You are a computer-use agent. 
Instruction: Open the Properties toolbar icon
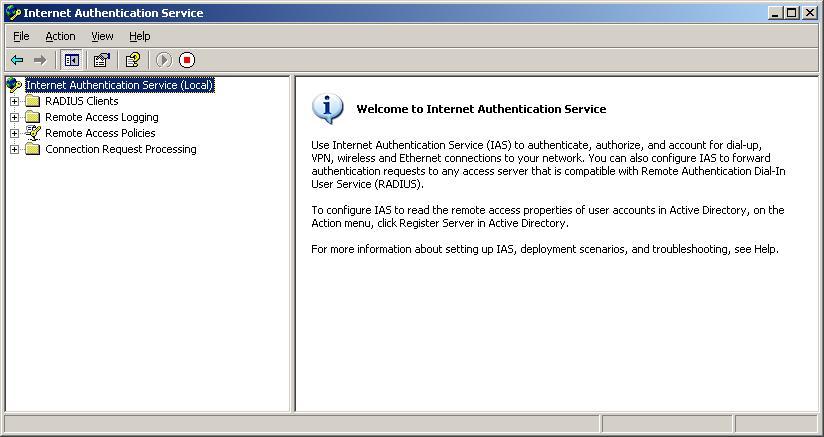pos(102,60)
